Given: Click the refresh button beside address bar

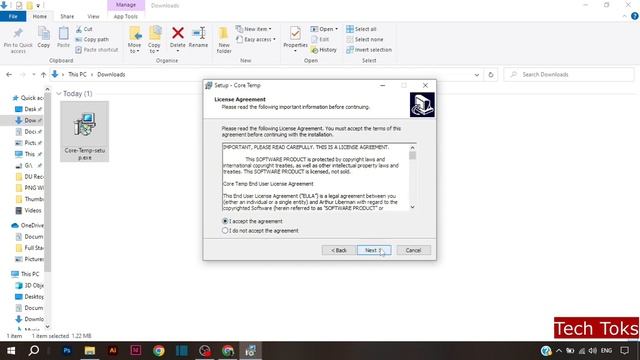Looking at the screenshot, I should click(x=491, y=75).
